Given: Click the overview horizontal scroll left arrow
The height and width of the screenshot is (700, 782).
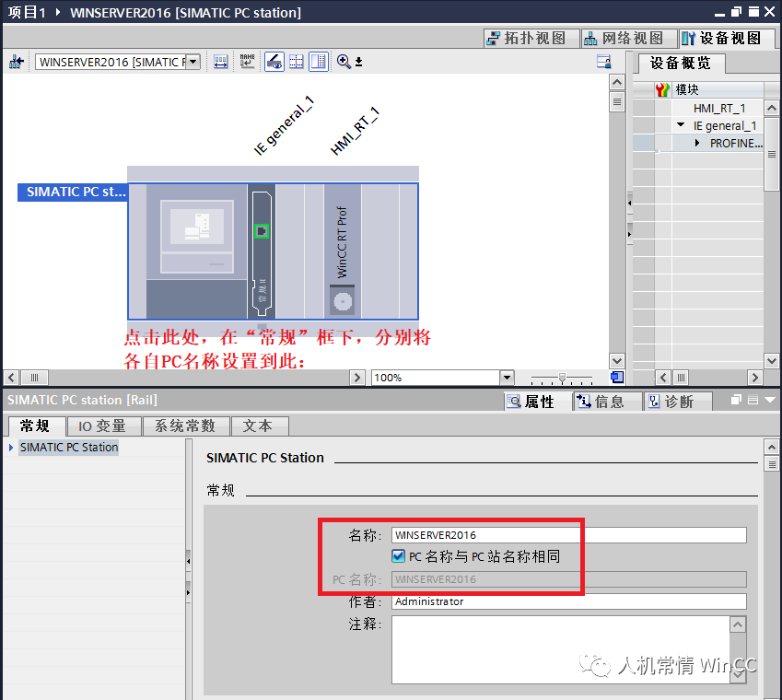Looking at the screenshot, I should (x=663, y=378).
